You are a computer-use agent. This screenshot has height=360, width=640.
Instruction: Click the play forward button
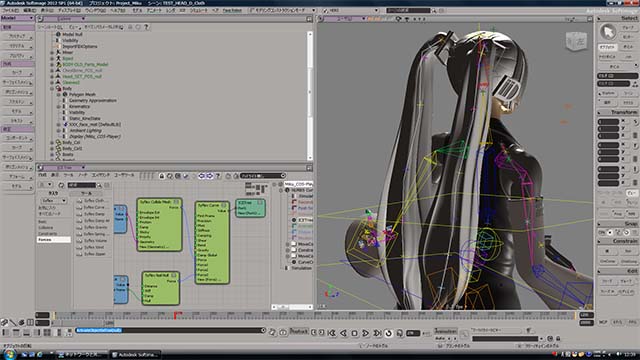click(x=365, y=333)
